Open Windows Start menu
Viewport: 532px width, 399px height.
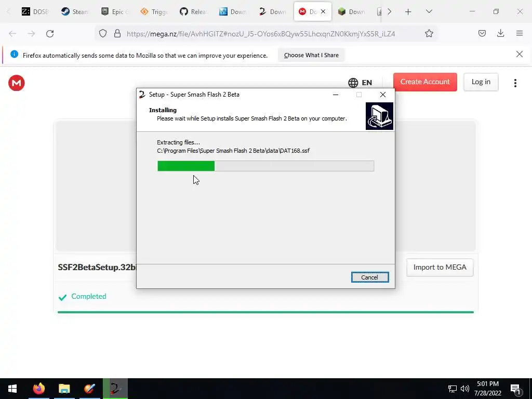pos(12,389)
